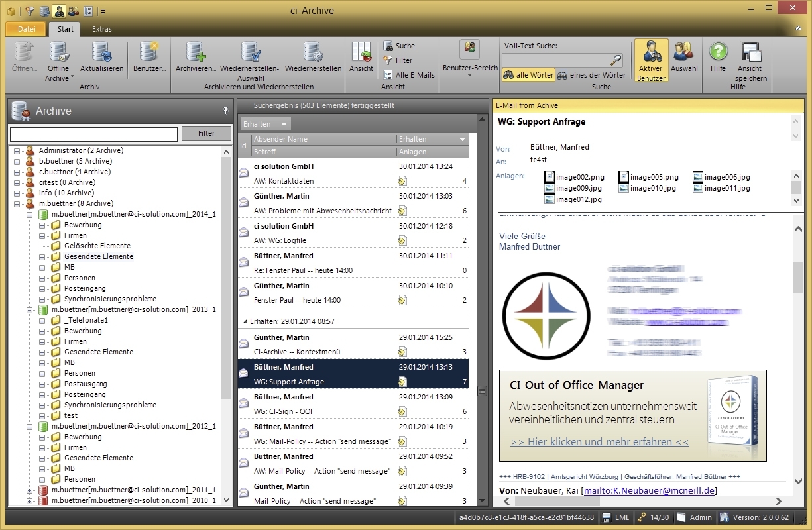Select the Gesendete Elemente folder under 2014_1
The image size is (812, 530).
tap(99, 256)
